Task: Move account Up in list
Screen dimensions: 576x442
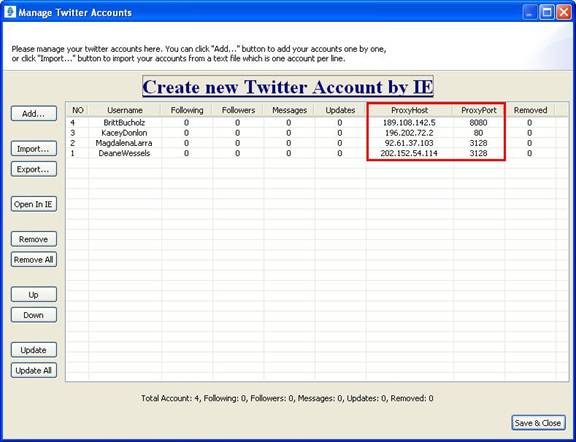Action: (x=34, y=294)
